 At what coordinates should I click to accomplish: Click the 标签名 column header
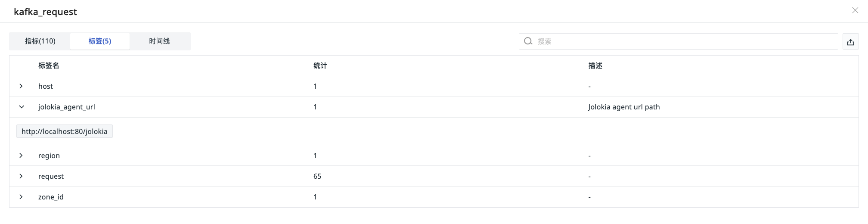tap(49, 65)
